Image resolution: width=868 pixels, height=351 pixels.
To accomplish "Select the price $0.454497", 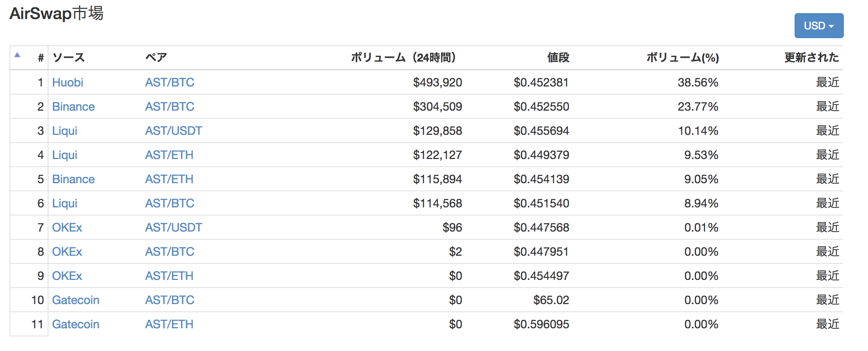I will [541, 276].
